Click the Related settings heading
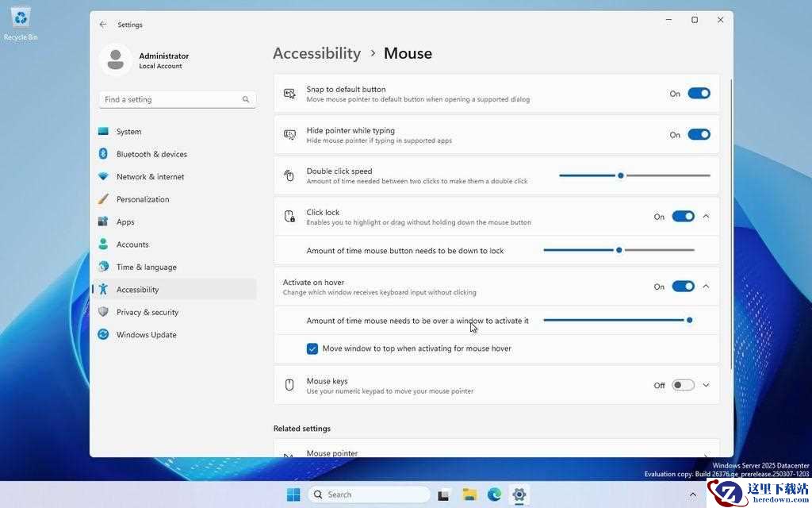Image resolution: width=812 pixels, height=508 pixels. (302, 429)
